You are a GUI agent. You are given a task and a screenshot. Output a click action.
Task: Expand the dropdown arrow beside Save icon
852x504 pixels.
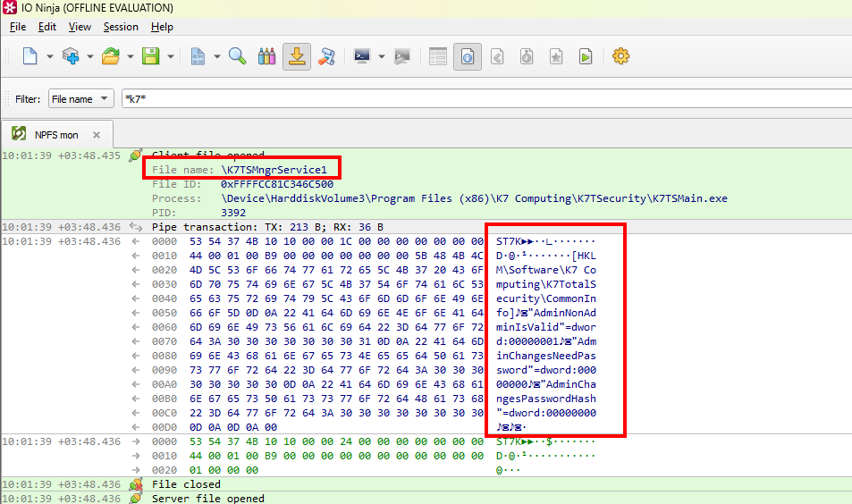tap(170, 56)
